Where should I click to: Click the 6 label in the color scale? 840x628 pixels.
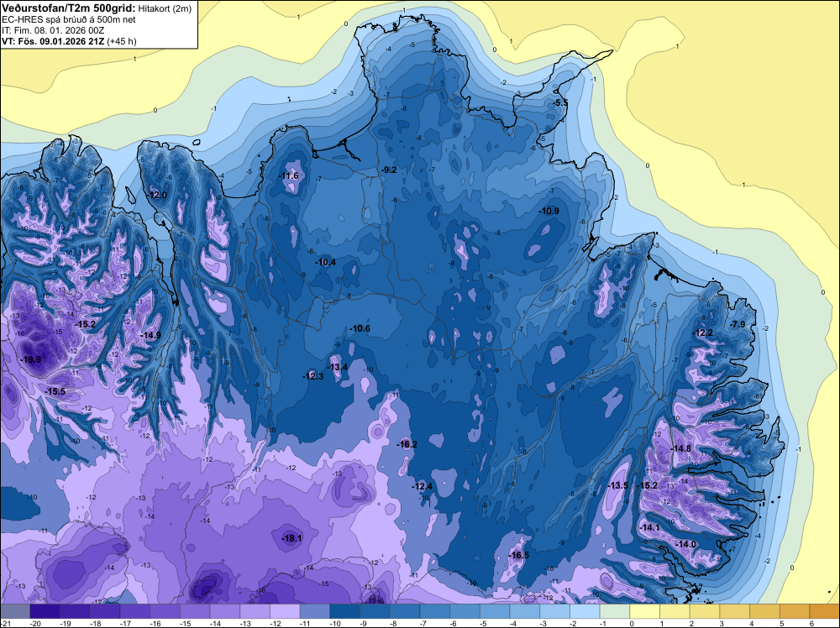point(811,624)
